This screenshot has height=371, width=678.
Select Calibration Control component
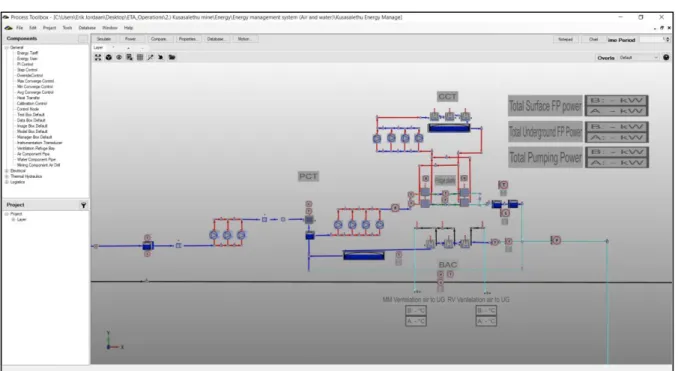point(32,104)
